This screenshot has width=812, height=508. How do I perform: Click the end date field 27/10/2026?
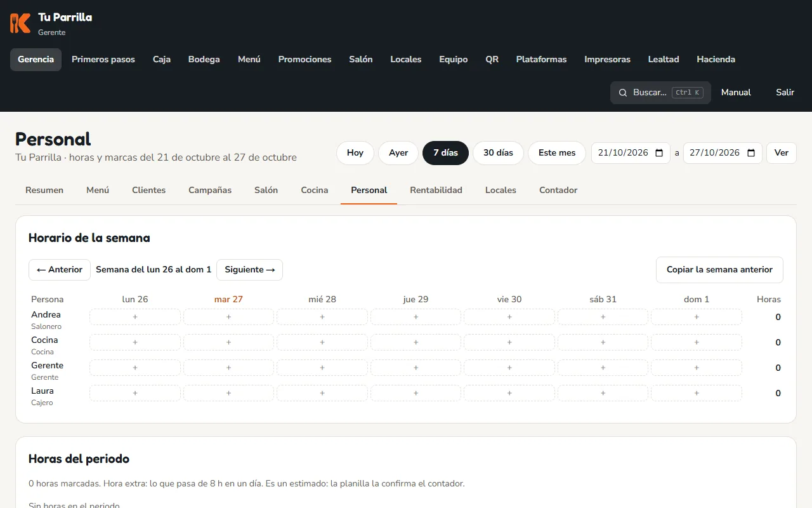point(723,153)
